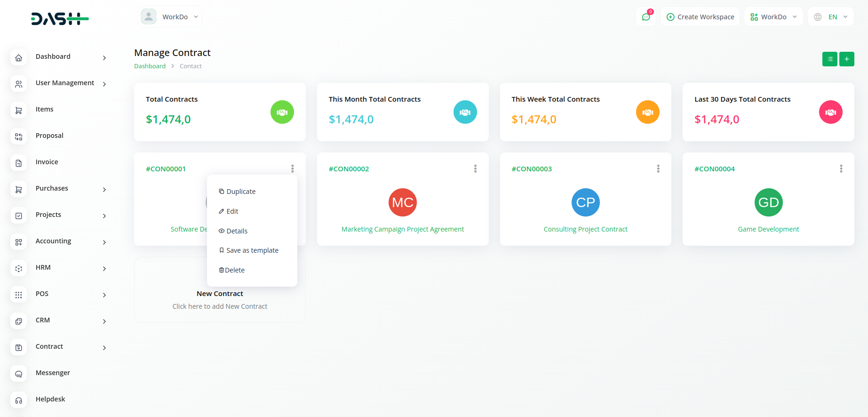Open the chat messages icon in header

[x=646, y=17]
